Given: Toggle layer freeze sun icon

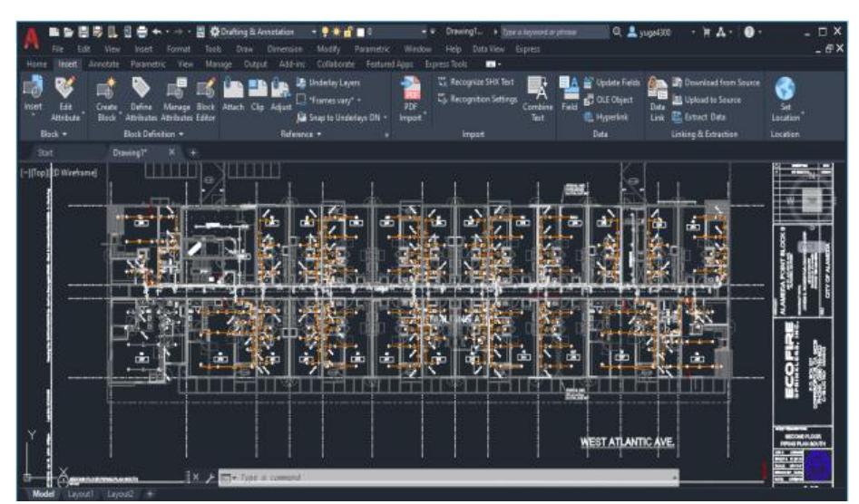Looking at the screenshot, I should coord(337,32).
